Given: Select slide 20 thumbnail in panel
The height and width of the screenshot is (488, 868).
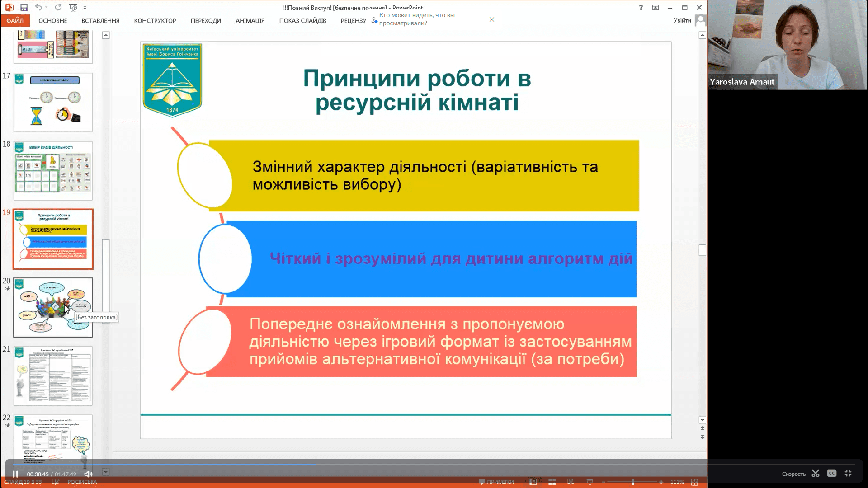Looking at the screenshot, I should point(53,307).
